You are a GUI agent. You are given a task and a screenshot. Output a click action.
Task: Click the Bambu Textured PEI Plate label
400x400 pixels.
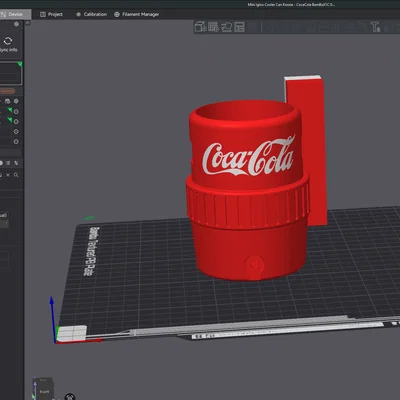91,251
